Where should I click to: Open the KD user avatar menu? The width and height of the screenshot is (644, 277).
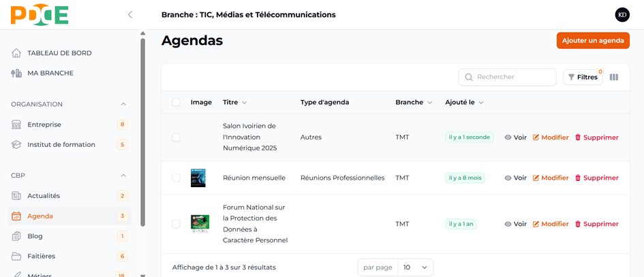622,15
